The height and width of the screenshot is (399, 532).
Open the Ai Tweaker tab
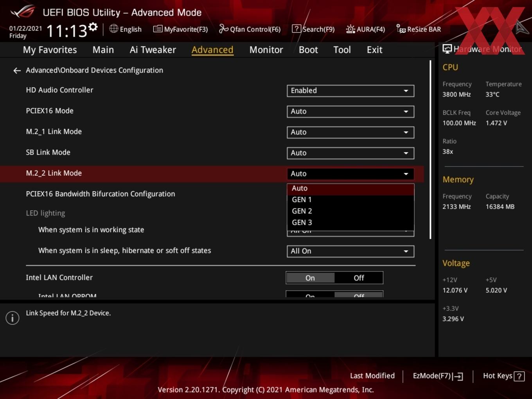[153, 50]
